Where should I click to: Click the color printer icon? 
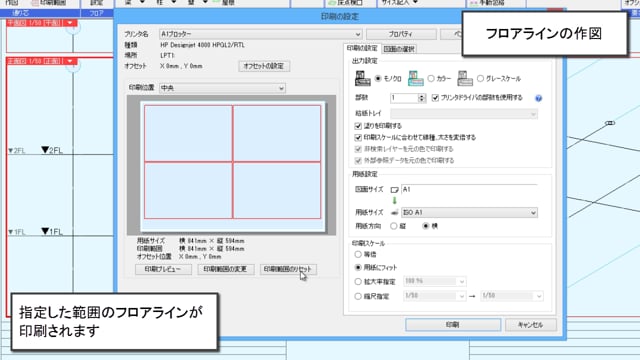[416, 78]
